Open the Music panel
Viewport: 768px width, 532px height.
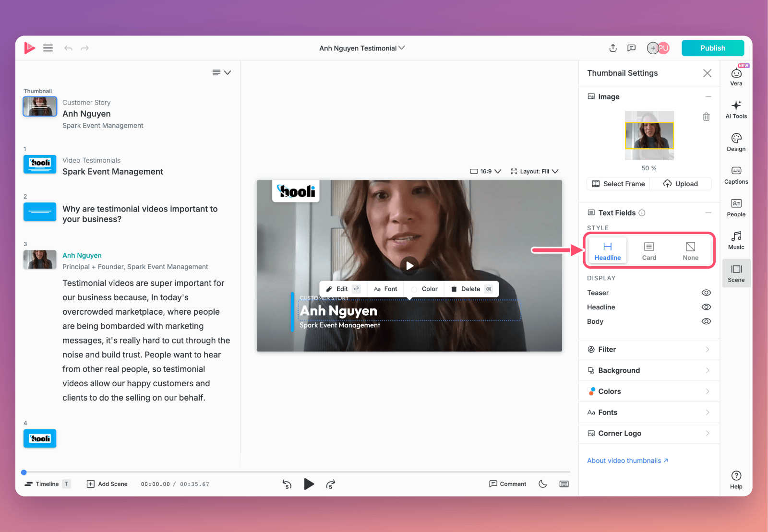[736, 240]
